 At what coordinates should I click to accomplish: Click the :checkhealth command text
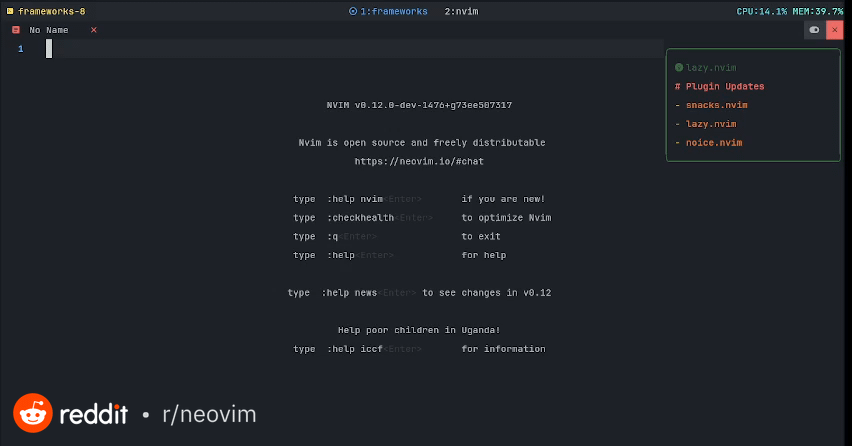pyautogui.click(x=359, y=218)
